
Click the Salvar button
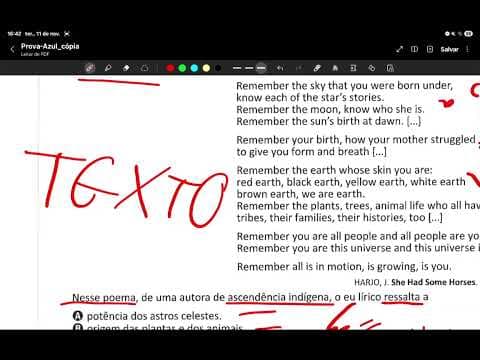click(450, 49)
